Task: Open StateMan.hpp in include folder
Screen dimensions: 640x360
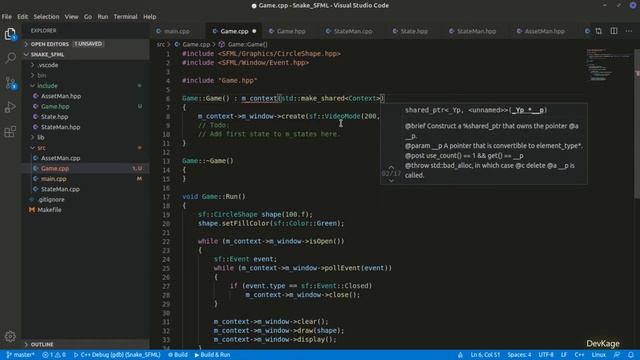Action: (x=86, y=127)
